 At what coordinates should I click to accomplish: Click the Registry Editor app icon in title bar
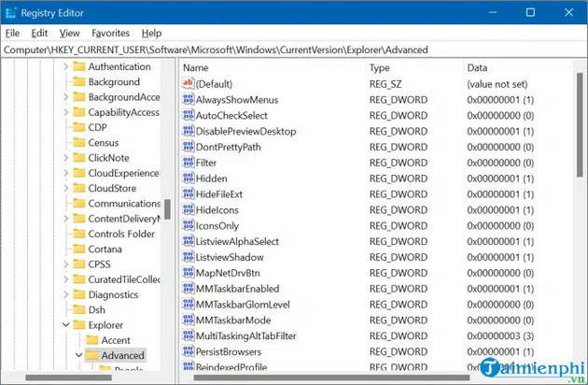click(11, 13)
